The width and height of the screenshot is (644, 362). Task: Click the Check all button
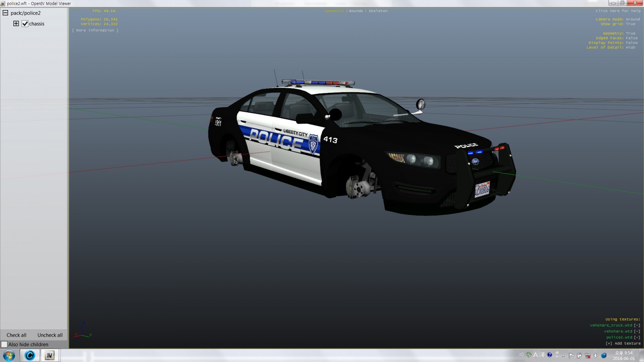tap(17, 335)
